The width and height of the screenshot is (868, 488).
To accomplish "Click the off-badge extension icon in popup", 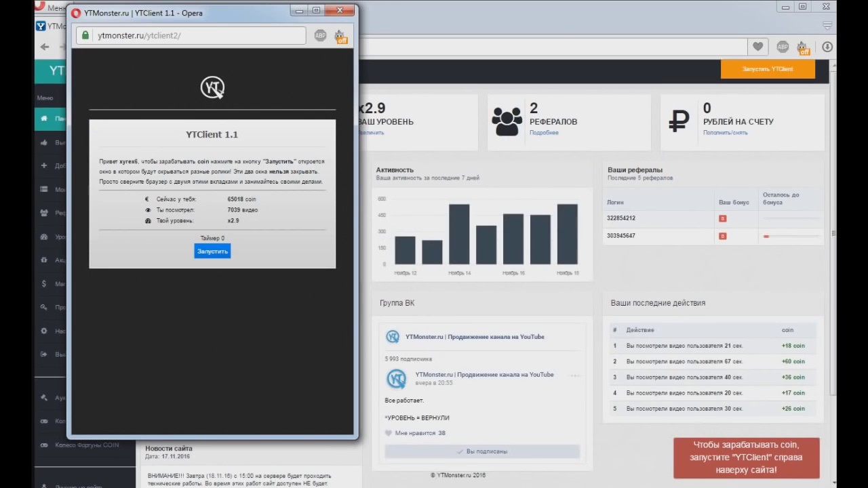I will click(340, 37).
